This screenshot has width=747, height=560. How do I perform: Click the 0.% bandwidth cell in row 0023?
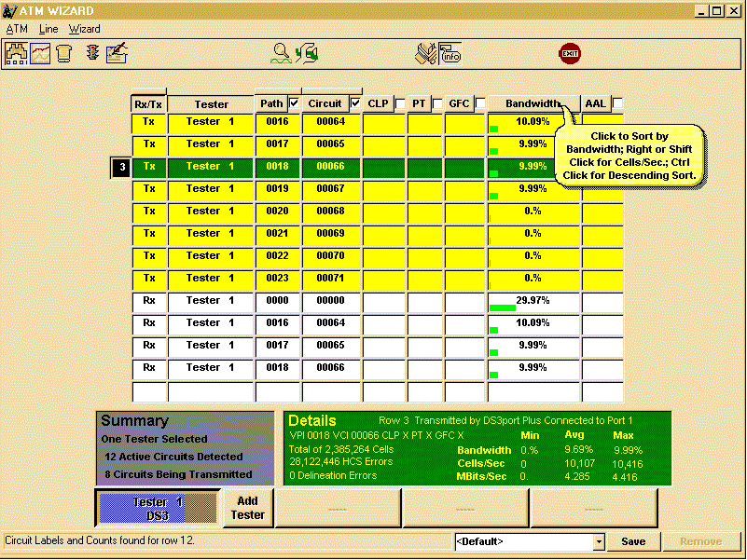click(x=533, y=280)
